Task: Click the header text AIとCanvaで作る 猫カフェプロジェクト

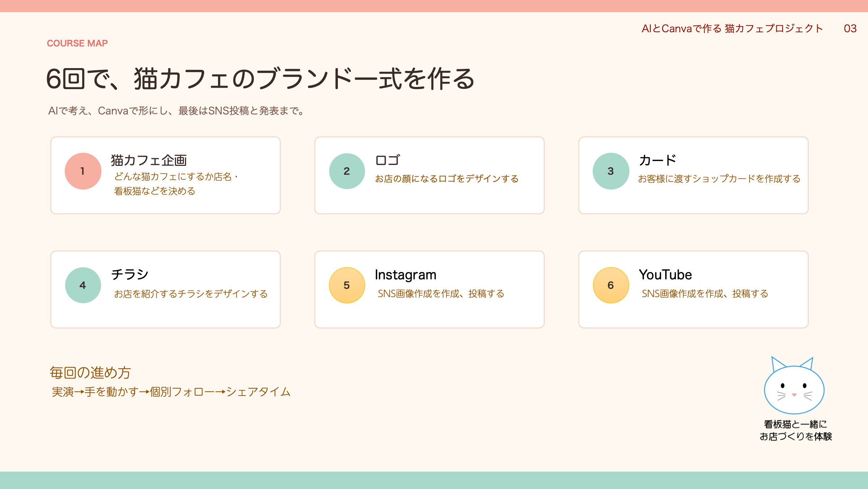Action: tap(732, 28)
